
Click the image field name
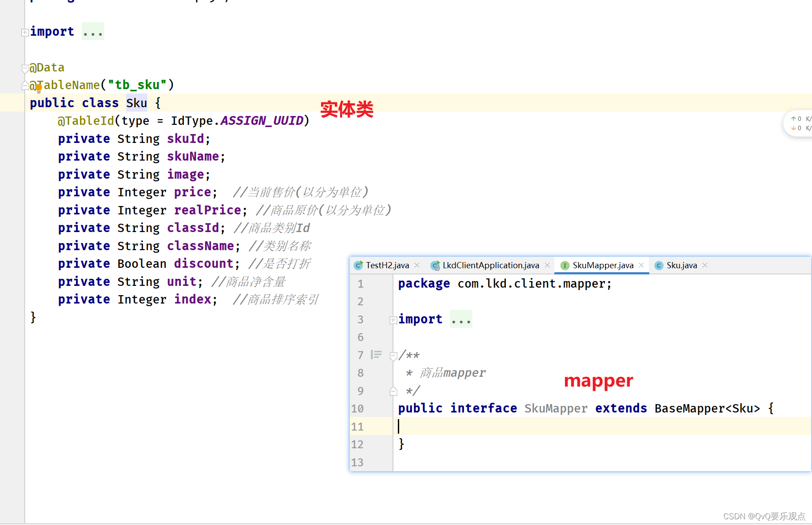click(x=186, y=174)
